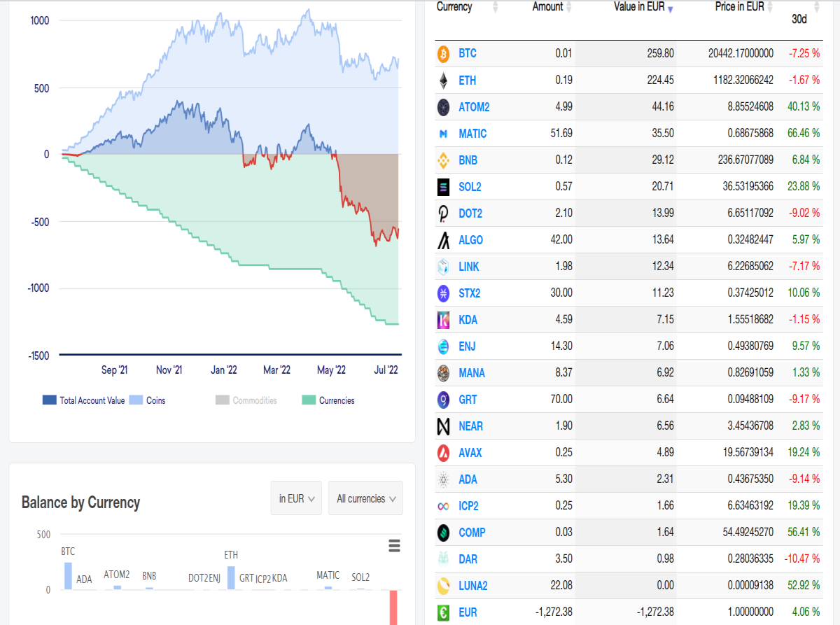Screen dimensions: 840x625
Task: Click ALGO amount 42.00 cell
Action: 561,240
